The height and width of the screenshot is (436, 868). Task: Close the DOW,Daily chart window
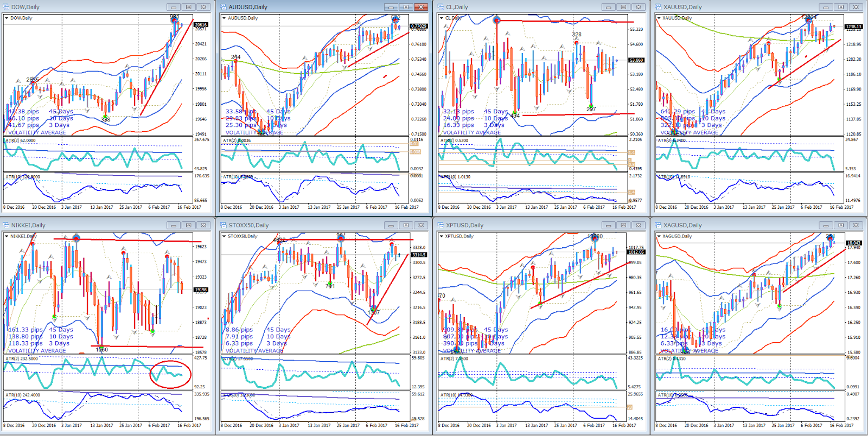[203, 7]
